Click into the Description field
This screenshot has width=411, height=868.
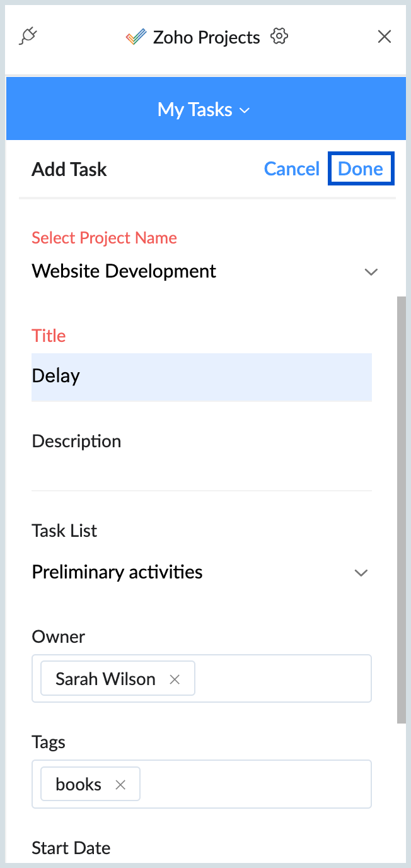[x=201, y=470]
